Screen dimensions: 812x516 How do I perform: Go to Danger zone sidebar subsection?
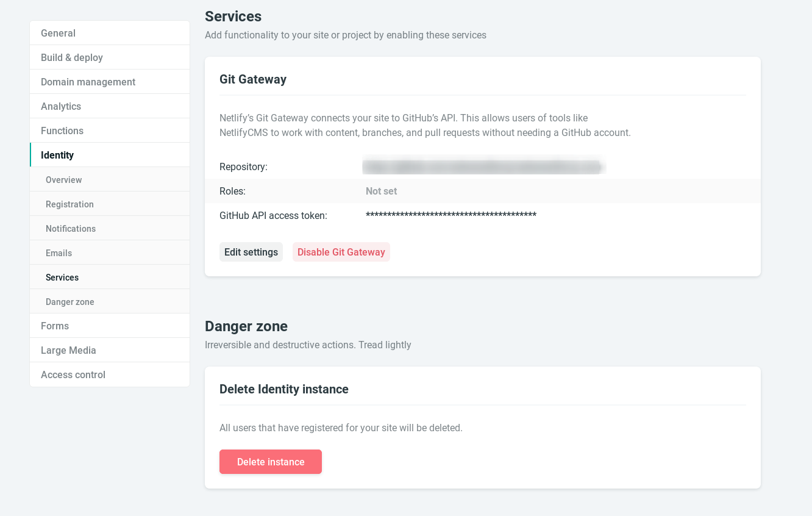(x=110, y=302)
